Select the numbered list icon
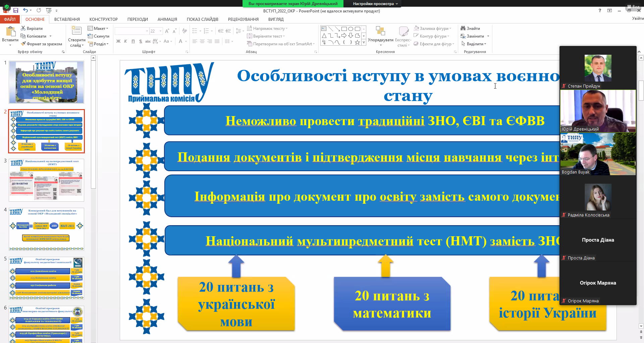 click(206, 31)
